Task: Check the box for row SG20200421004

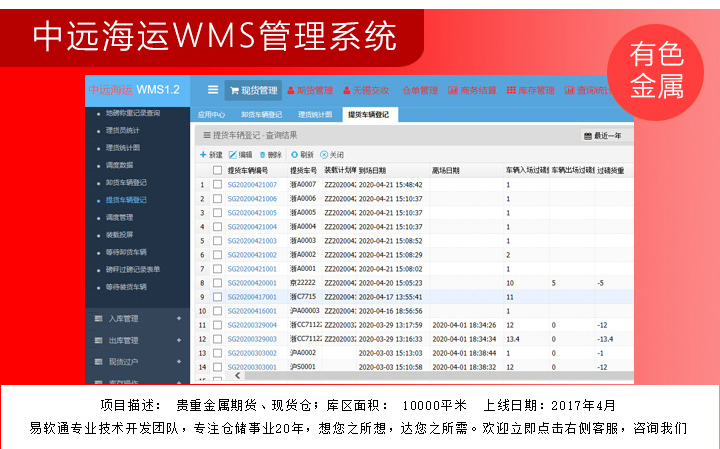Action: [x=218, y=227]
